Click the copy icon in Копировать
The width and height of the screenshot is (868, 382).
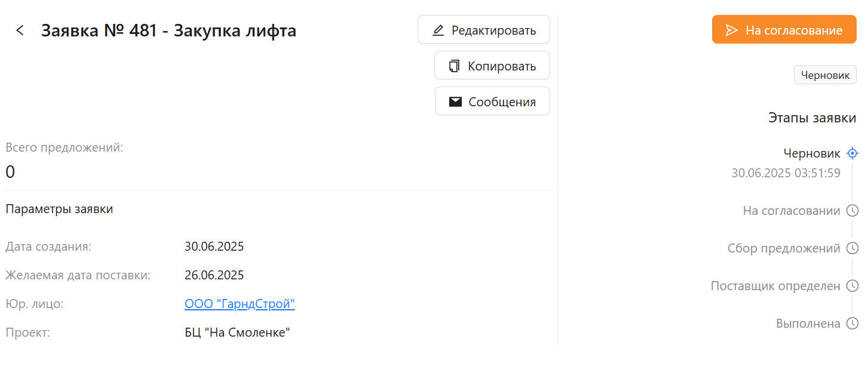(x=455, y=66)
